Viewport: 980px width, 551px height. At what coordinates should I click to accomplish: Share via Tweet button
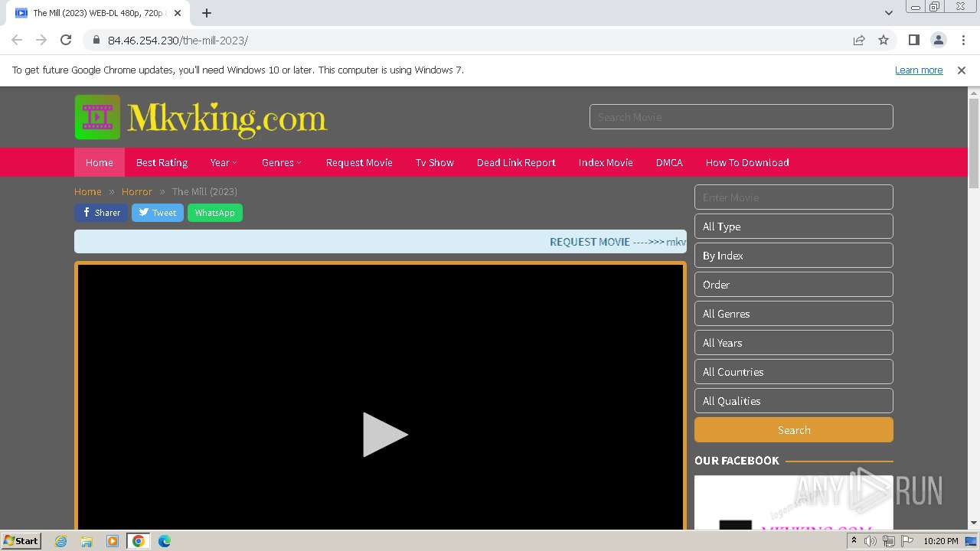point(158,213)
